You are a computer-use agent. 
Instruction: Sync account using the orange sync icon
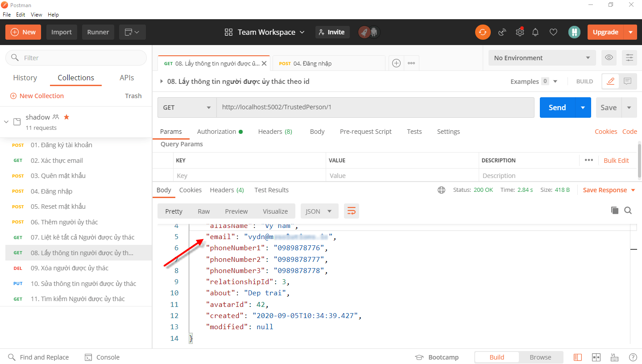[482, 32]
